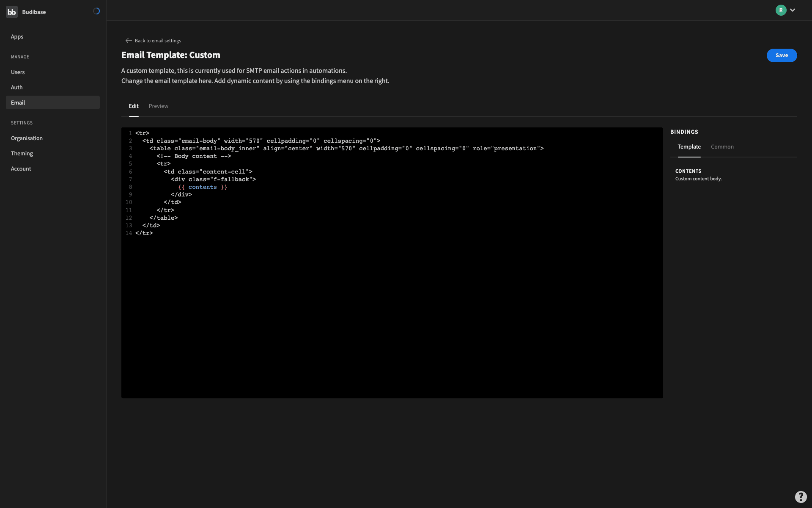Click the Apps navigation icon
The height and width of the screenshot is (508, 812).
(x=17, y=37)
